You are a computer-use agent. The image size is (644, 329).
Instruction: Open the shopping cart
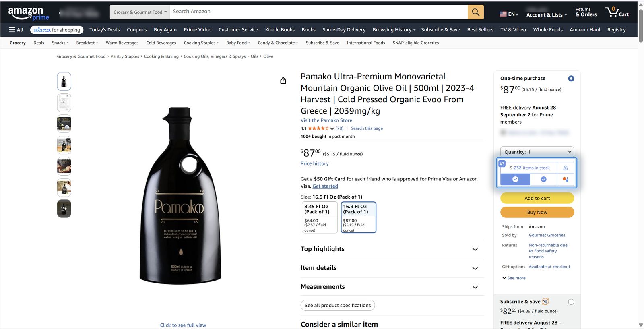coord(617,12)
